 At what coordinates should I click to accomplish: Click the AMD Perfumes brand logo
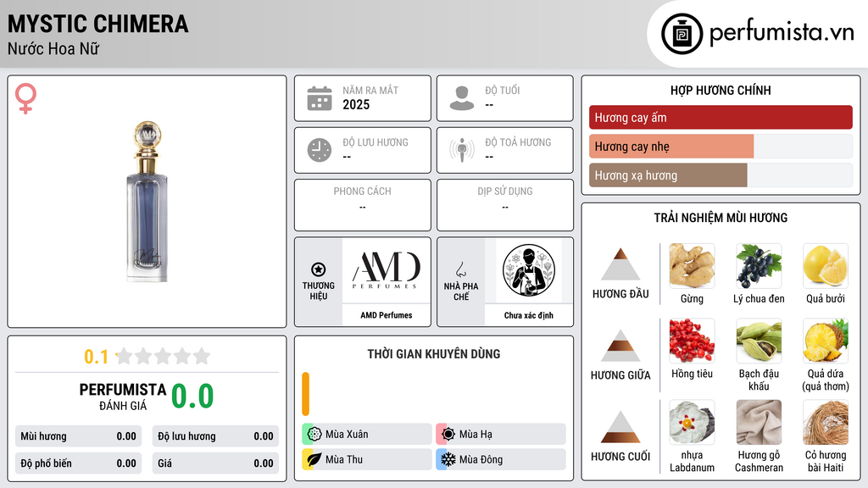(x=387, y=270)
